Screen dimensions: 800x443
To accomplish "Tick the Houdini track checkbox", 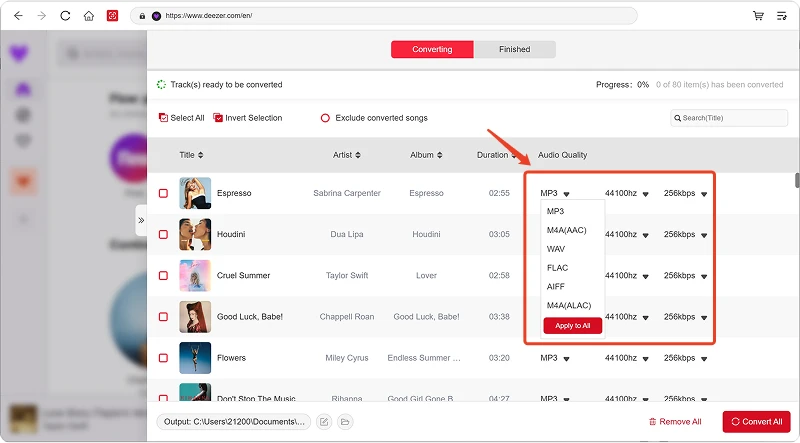I will (x=163, y=235).
